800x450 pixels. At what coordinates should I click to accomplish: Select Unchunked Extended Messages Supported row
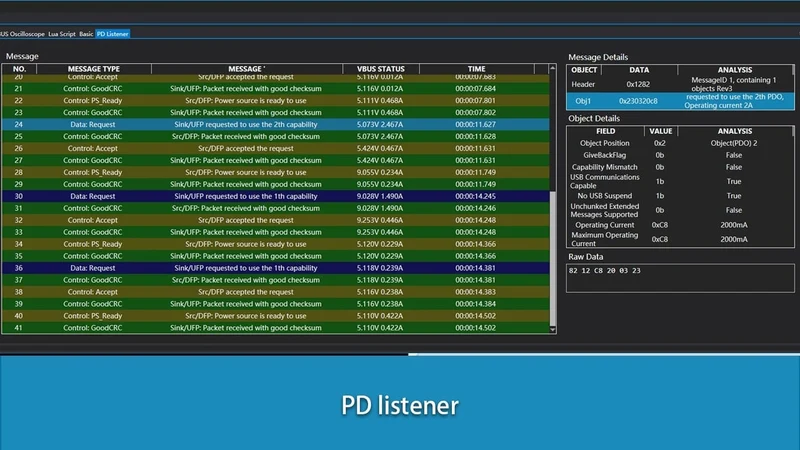point(680,210)
